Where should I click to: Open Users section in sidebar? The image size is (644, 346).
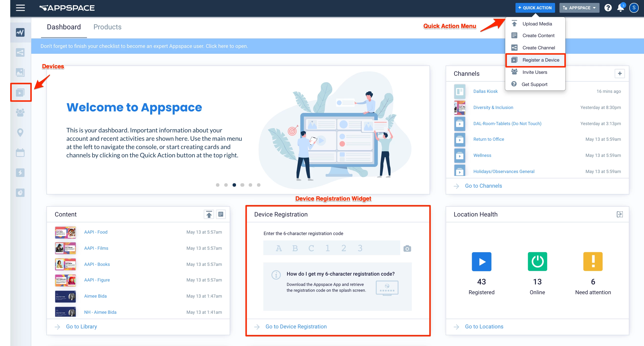point(20,112)
